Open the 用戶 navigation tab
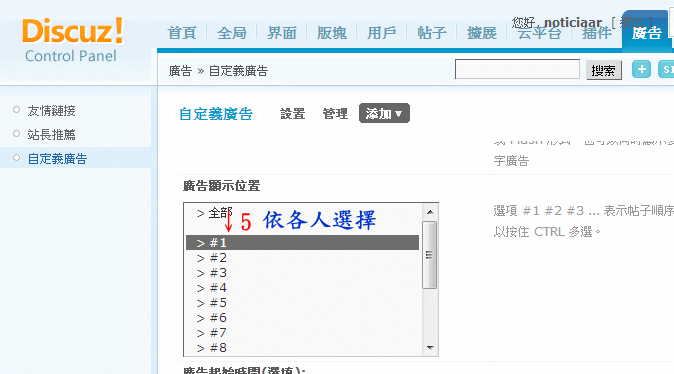This screenshot has width=674, height=374. click(382, 33)
